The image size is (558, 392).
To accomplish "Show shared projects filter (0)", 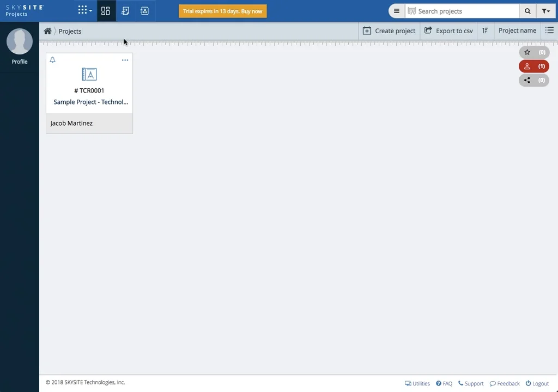I will pos(534,80).
